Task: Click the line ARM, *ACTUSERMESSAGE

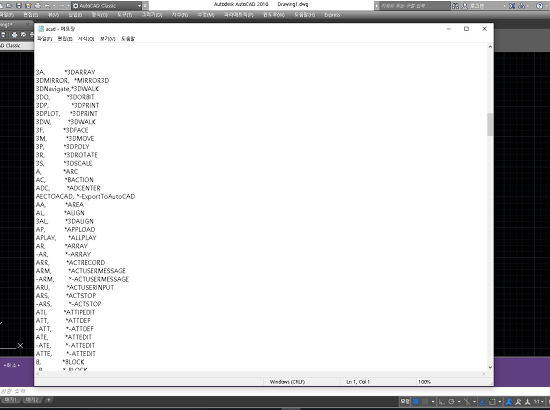Action: 80,271
